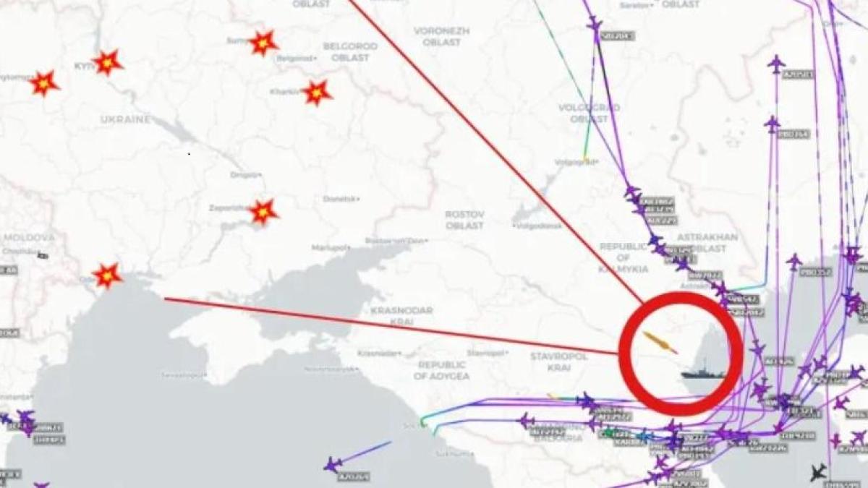This screenshot has height=488, width=868.
Task: Click the ROSTOV OBLAST region label
Action: point(464,220)
